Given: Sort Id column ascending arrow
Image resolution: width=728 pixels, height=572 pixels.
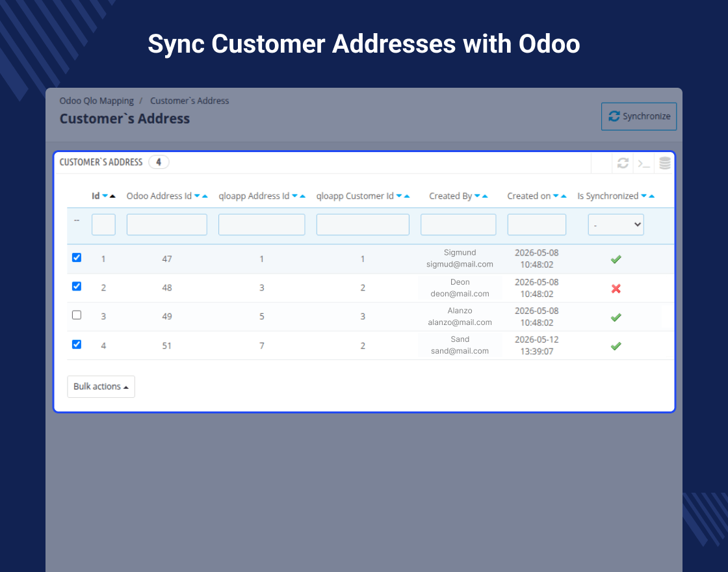Looking at the screenshot, I should tap(112, 196).
